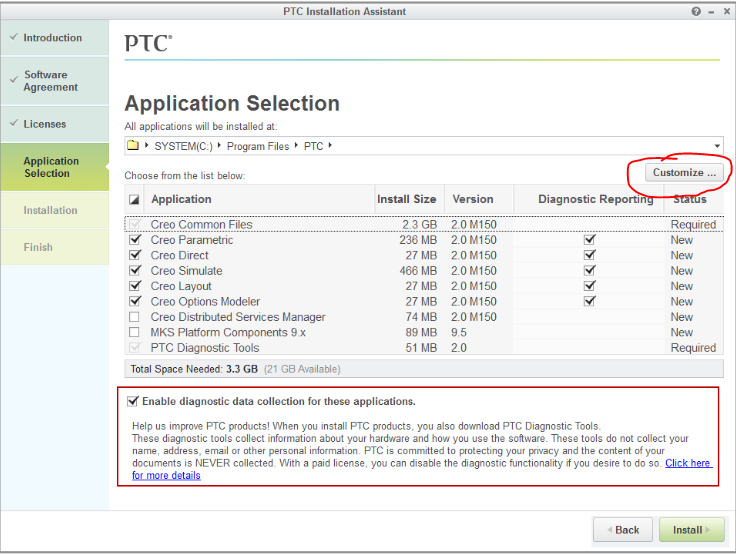
Task: Click the folder icon in install path
Action: click(x=133, y=146)
